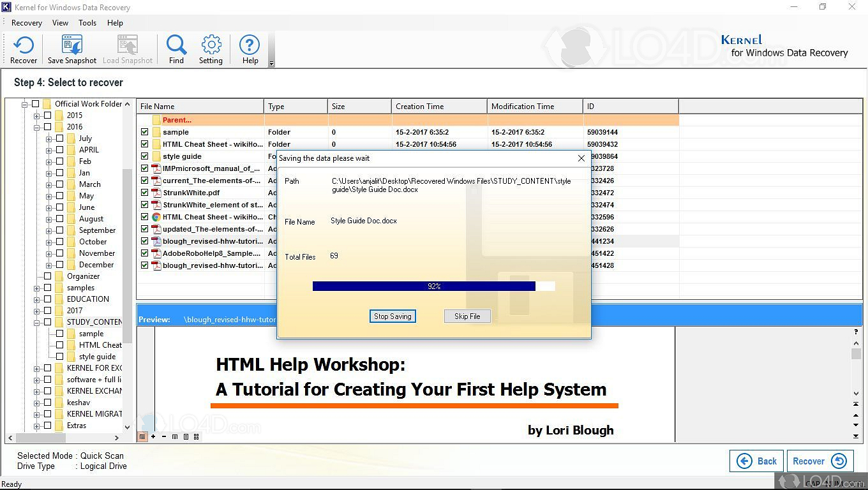Click the Skip File button
The height and width of the screenshot is (490, 868).
pyautogui.click(x=467, y=316)
